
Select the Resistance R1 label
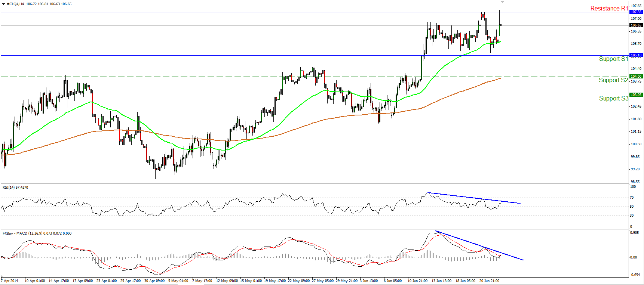click(x=609, y=8)
